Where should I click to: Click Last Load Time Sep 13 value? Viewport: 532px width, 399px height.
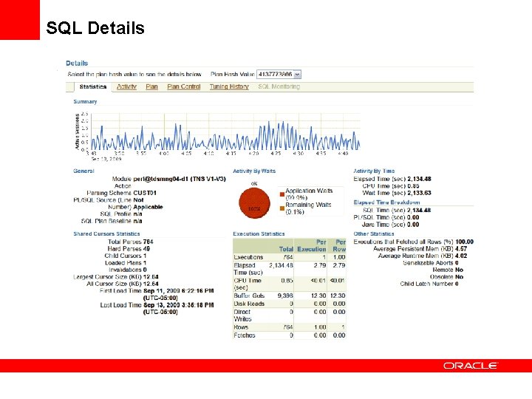179,308
